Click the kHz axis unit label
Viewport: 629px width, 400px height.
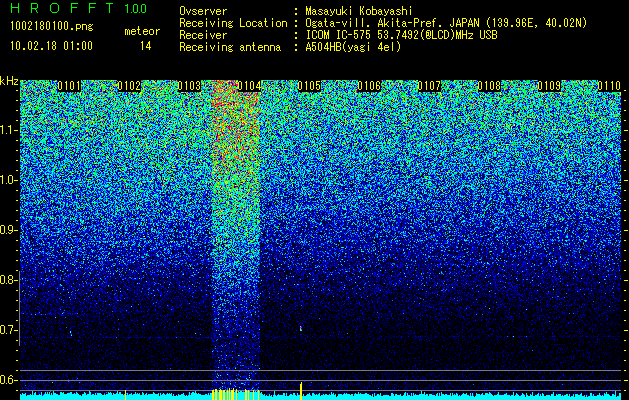click(9, 81)
